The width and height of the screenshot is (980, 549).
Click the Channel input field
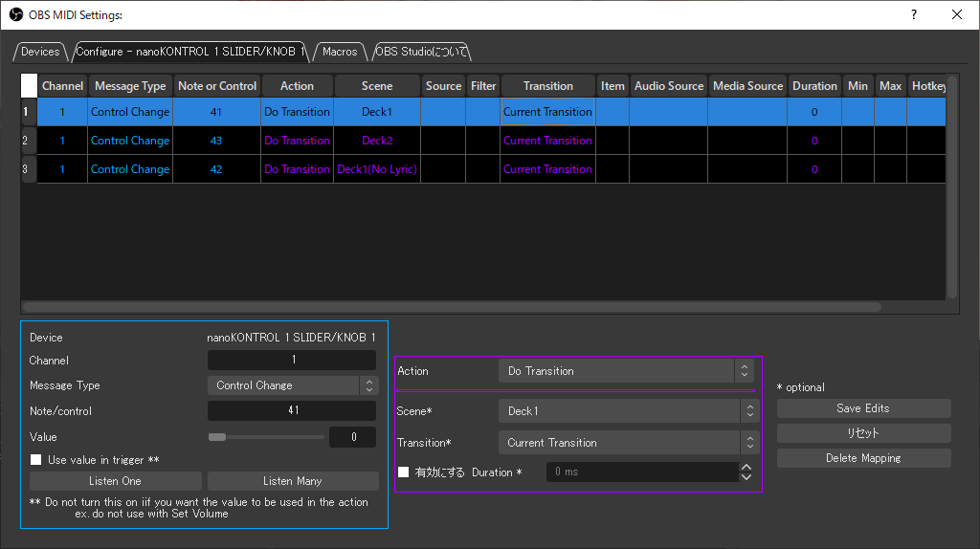coord(292,360)
